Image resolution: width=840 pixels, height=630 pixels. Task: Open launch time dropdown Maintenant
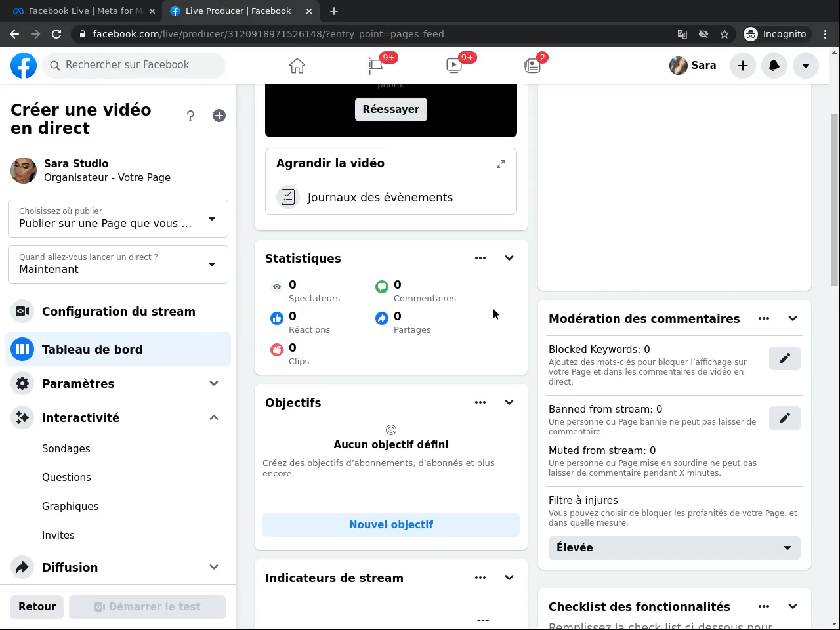[118, 264]
